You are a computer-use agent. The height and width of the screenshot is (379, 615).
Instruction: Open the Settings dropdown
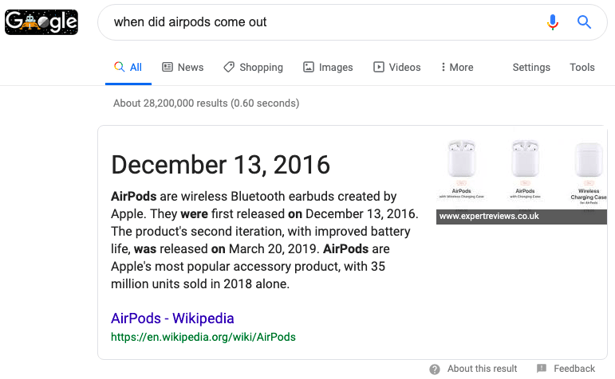click(531, 67)
